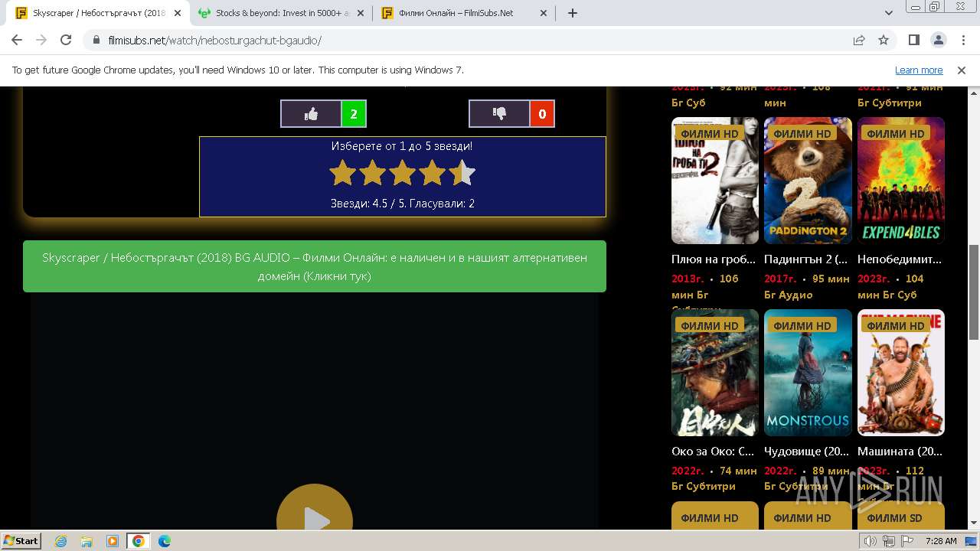Bookmark this tab with star icon
Viewport: 980px width, 551px height.
[884, 40]
